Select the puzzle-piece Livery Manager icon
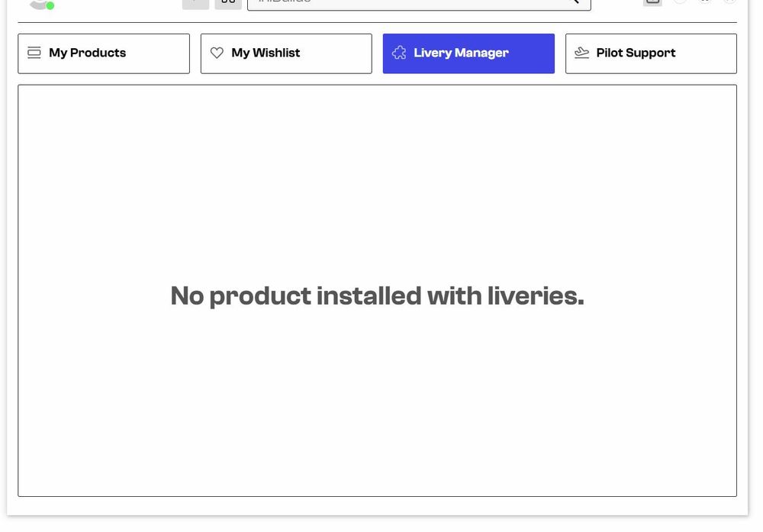 (x=399, y=53)
